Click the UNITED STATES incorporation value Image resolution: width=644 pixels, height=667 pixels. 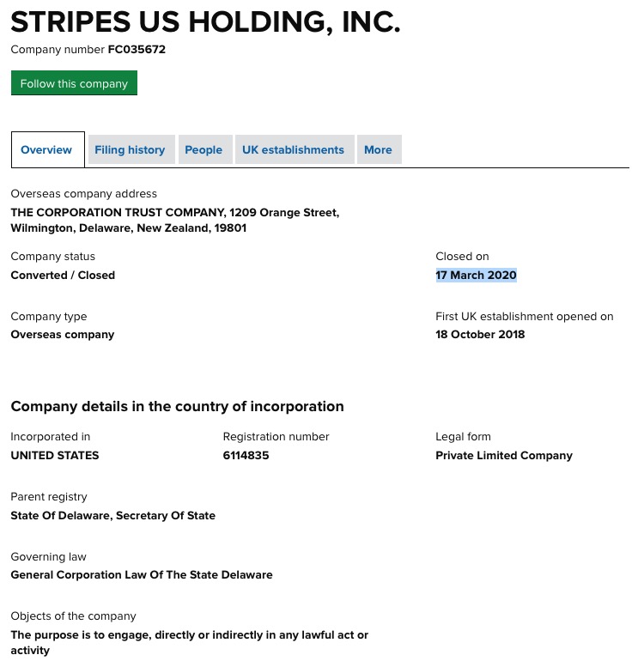pos(55,456)
